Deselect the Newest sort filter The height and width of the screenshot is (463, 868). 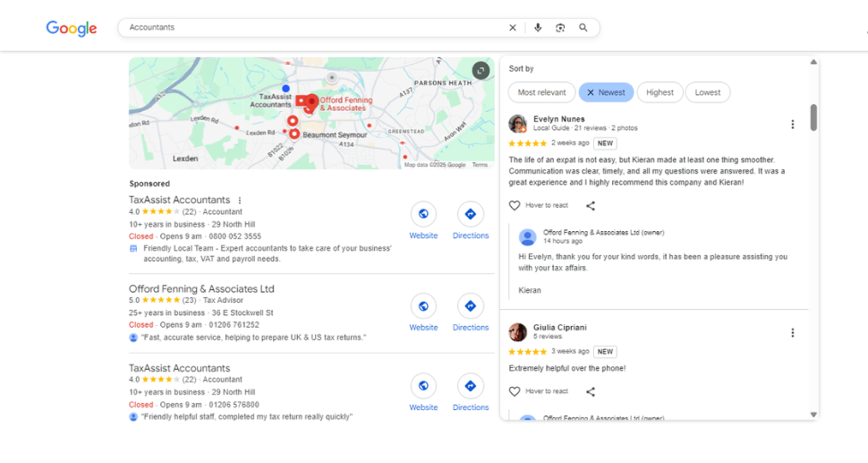coord(606,92)
